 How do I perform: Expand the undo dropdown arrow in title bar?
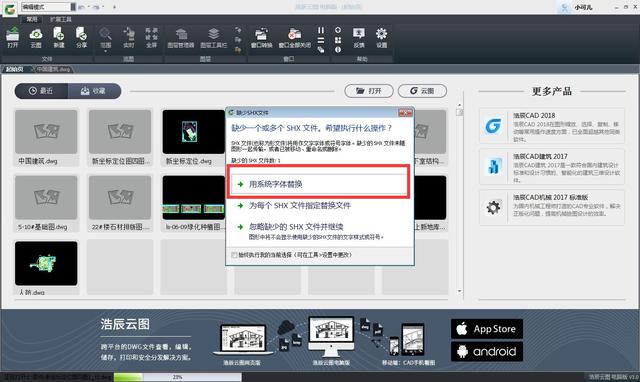(x=88, y=7)
